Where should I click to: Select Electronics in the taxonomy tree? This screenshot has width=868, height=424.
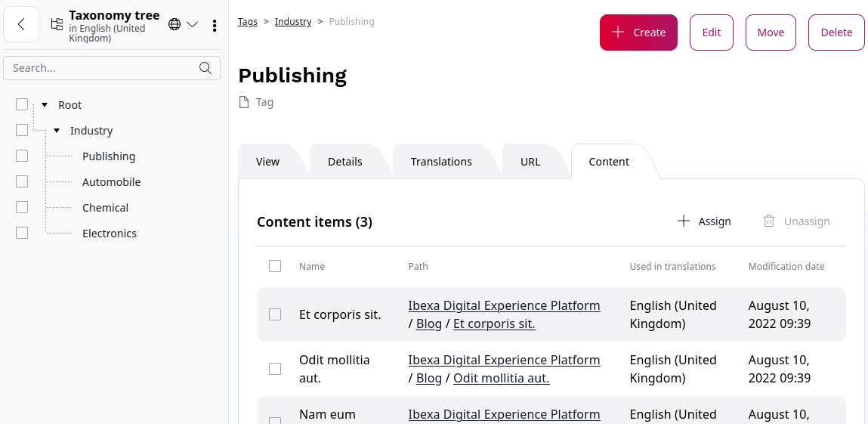point(110,233)
